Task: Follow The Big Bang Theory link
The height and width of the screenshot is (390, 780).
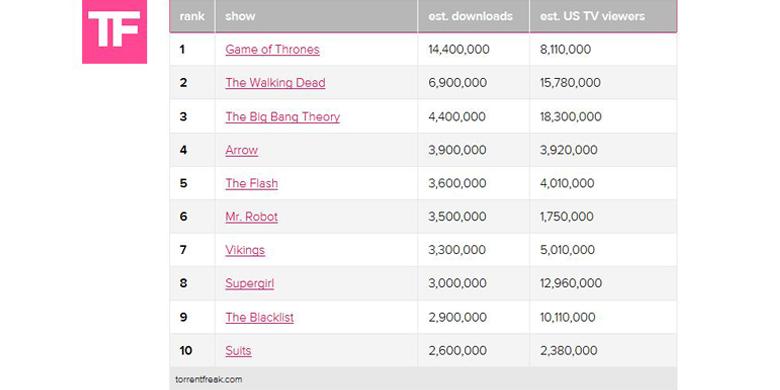Action: [x=283, y=116]
